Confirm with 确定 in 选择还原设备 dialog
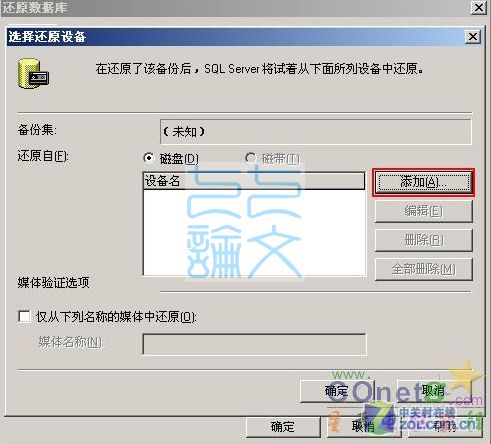The height and width of the screenshot is (444, 491). click(x=337, y=391)
